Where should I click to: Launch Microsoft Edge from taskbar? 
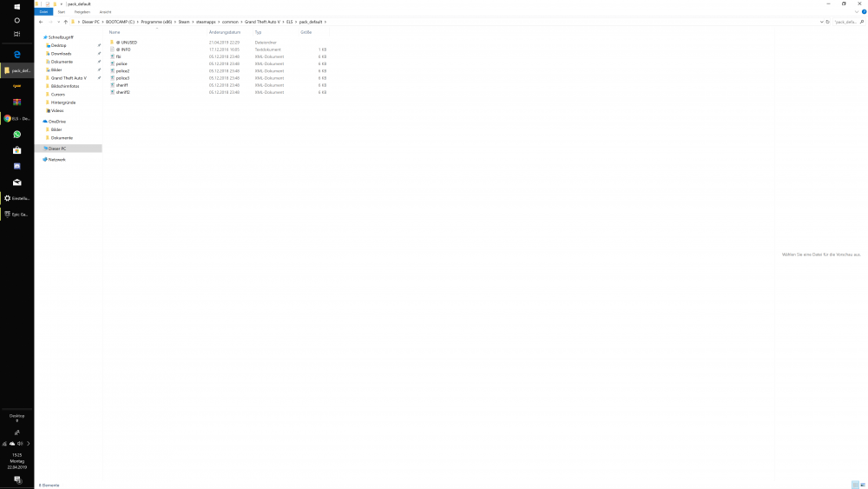16,54
